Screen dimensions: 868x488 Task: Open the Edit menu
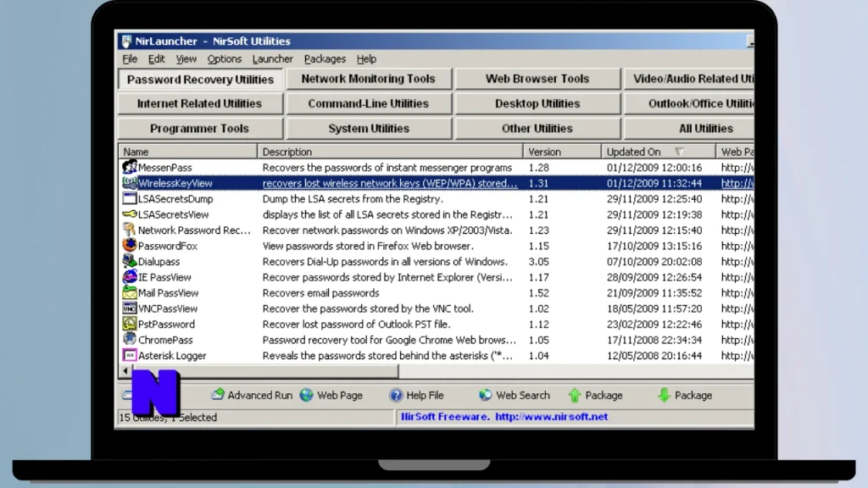(x=156, y=58)
